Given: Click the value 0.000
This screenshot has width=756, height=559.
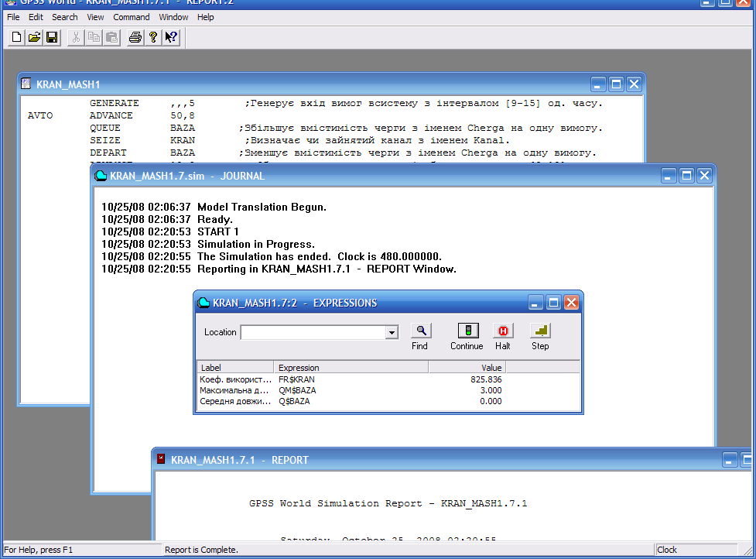Looking at the screenshot, I should tap(491, 401).
